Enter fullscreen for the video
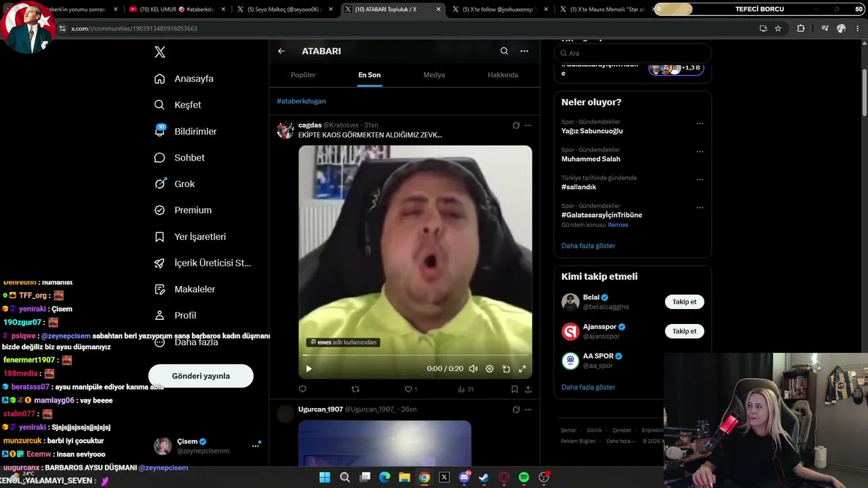 pos(522,369)
